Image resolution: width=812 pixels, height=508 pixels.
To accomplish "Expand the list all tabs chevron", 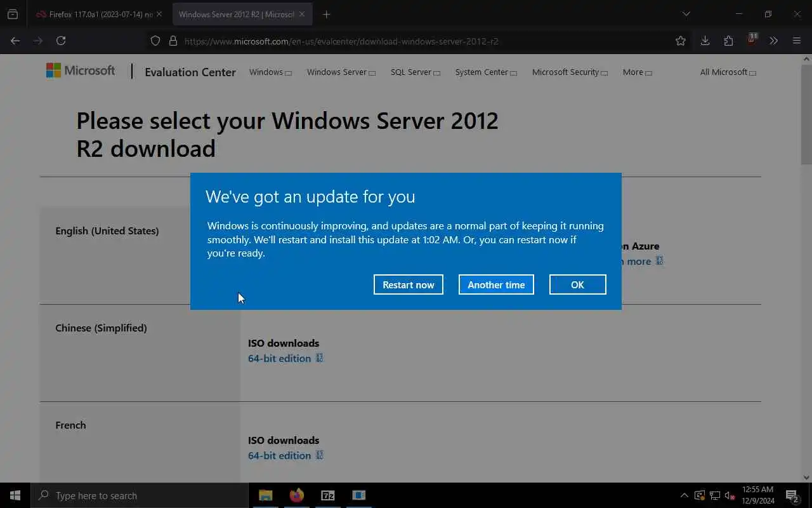I will click(686, 14).
